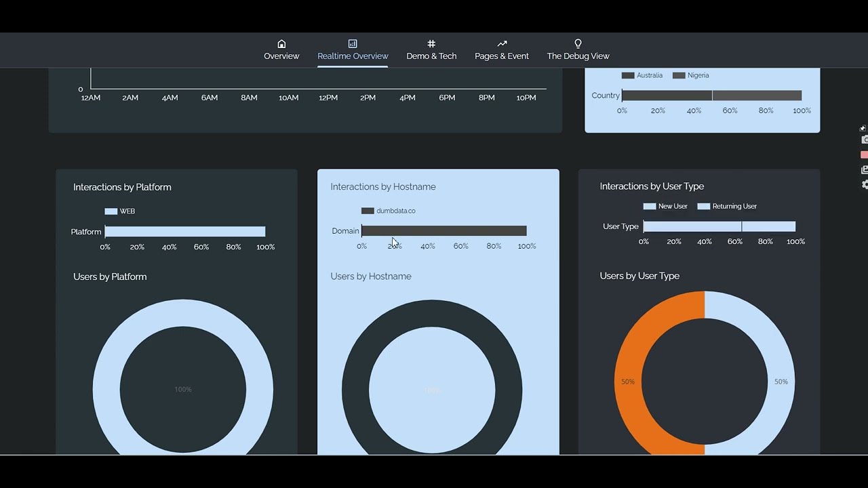868x488 pixels.
Task: Toggle the WEB legend entry
Action: (119, 211)
